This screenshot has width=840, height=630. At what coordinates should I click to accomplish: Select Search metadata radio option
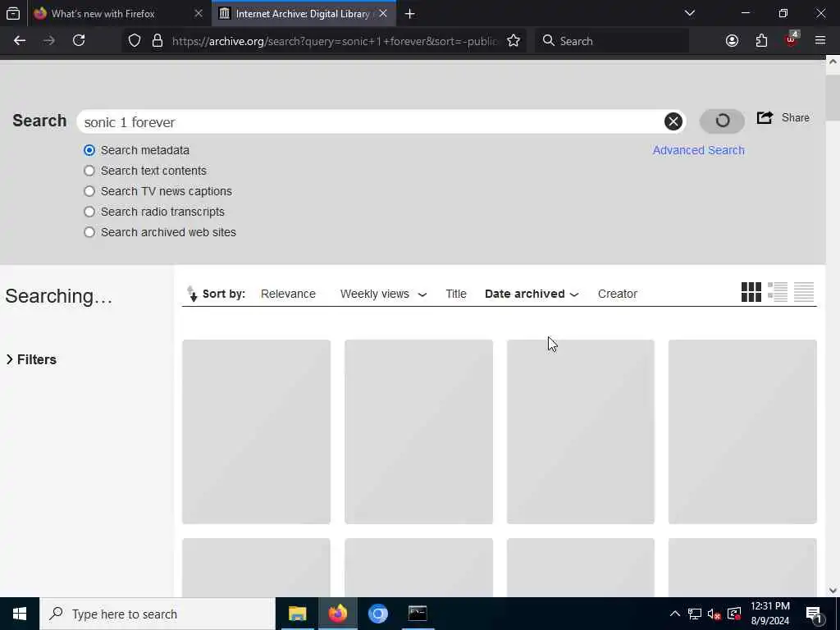pos(89,151)
